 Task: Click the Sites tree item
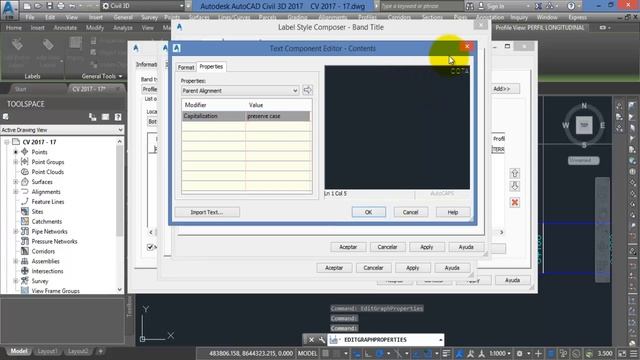coord(37,211)
